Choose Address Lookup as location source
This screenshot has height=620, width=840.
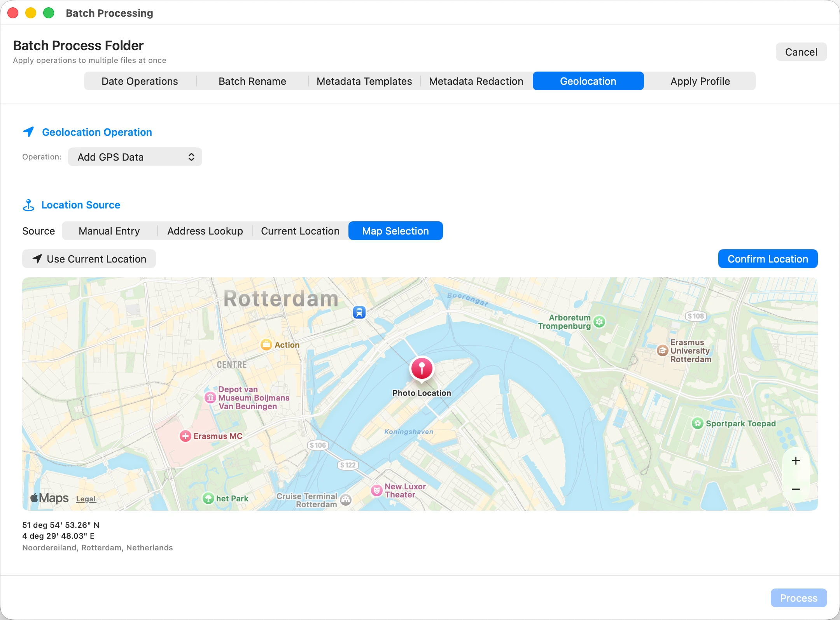click(205, 231)
